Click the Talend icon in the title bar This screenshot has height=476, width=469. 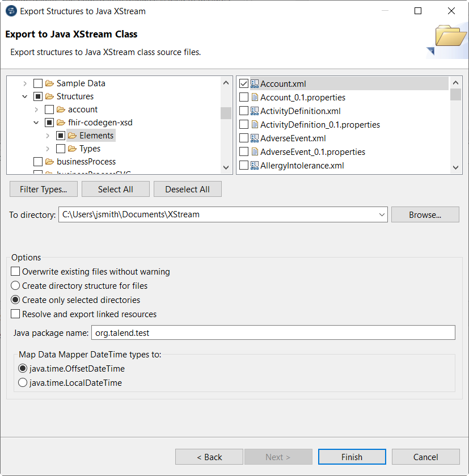coord(11,11)
